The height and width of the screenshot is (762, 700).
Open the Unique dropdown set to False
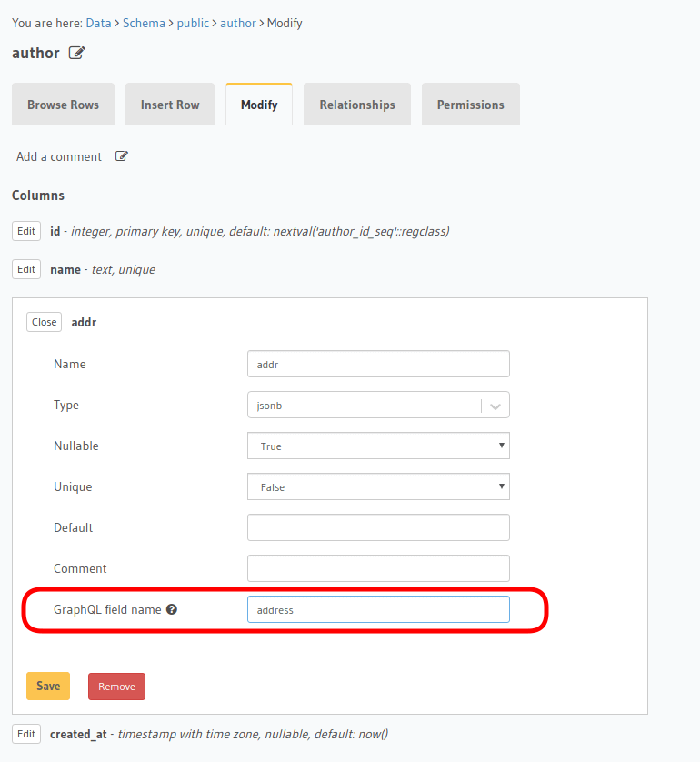point(378,486)
